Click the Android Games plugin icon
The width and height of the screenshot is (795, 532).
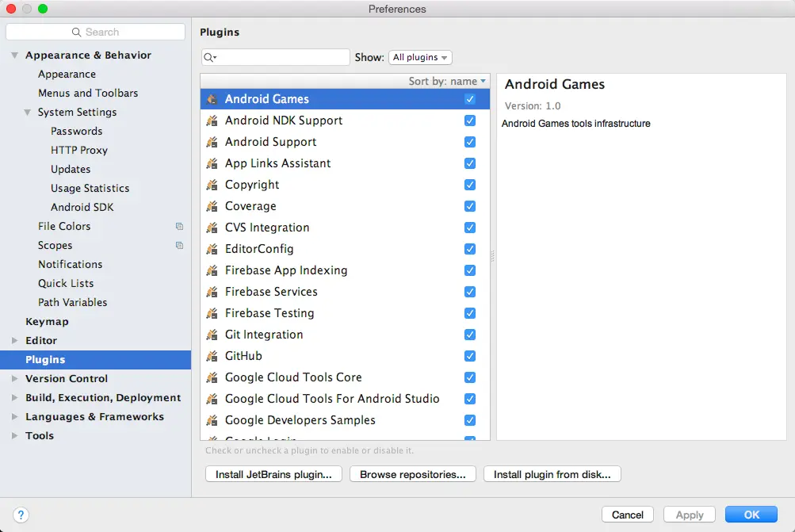pyautogui.click(x=212, y=99)
